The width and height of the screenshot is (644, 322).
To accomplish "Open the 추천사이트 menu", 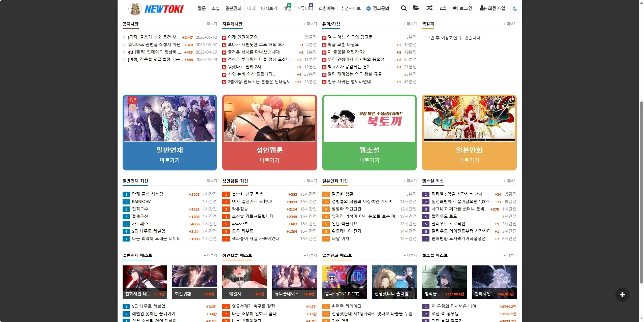I will [351, 8].
